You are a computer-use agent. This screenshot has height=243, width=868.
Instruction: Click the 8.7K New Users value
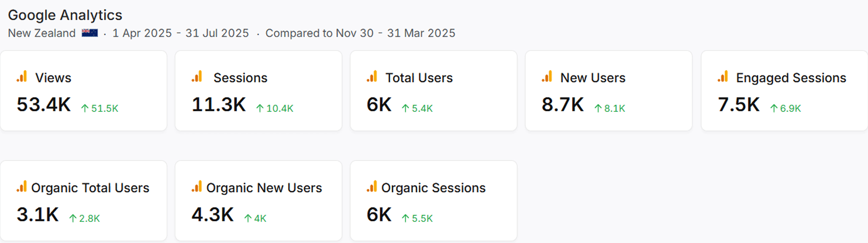(563, 105)
